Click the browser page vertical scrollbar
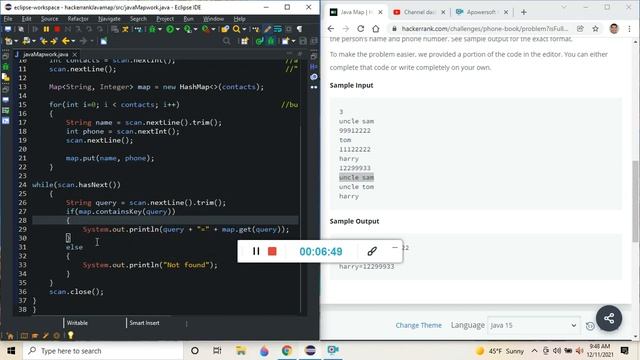This screenshot has width=640, height=360. pyautogui.click(x=635, y=202)
